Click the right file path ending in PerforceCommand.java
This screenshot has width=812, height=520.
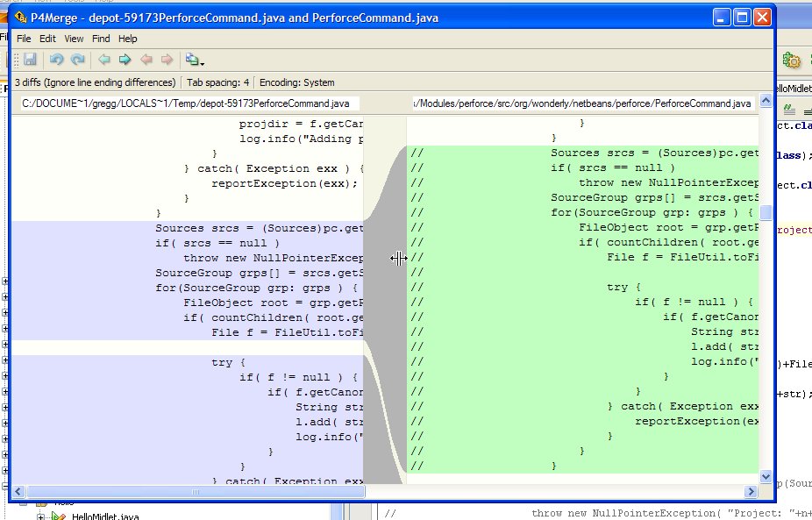(582, 103)
